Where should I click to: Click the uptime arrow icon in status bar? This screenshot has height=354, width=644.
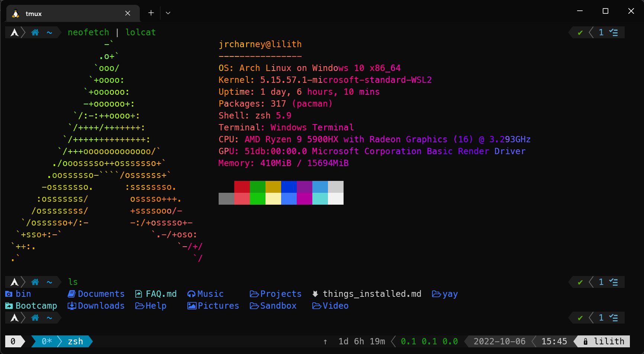point(325,342)
